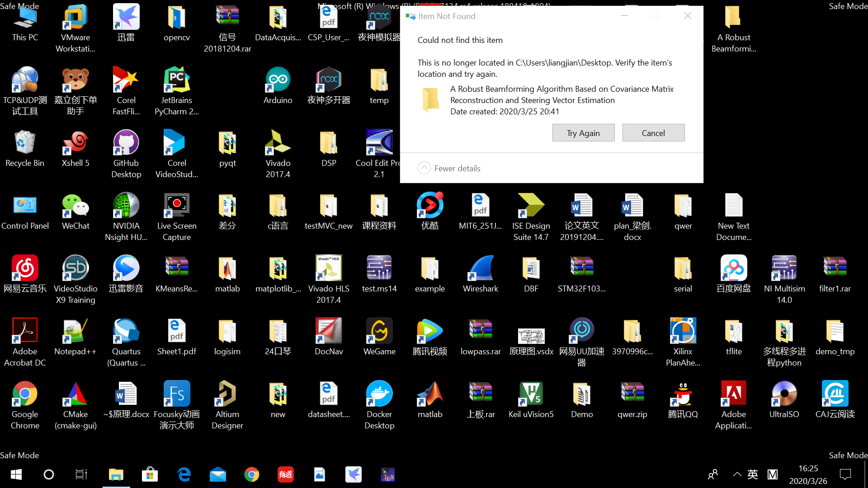
Task: Open File Explorer from the taskbar
Action: click(x=116, y=474)
